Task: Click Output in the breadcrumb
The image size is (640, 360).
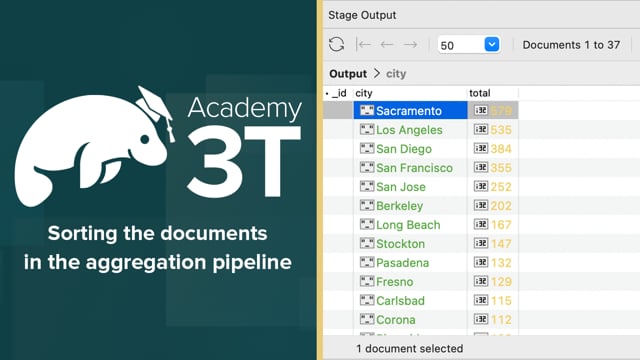Action: (x=348, y=74)
